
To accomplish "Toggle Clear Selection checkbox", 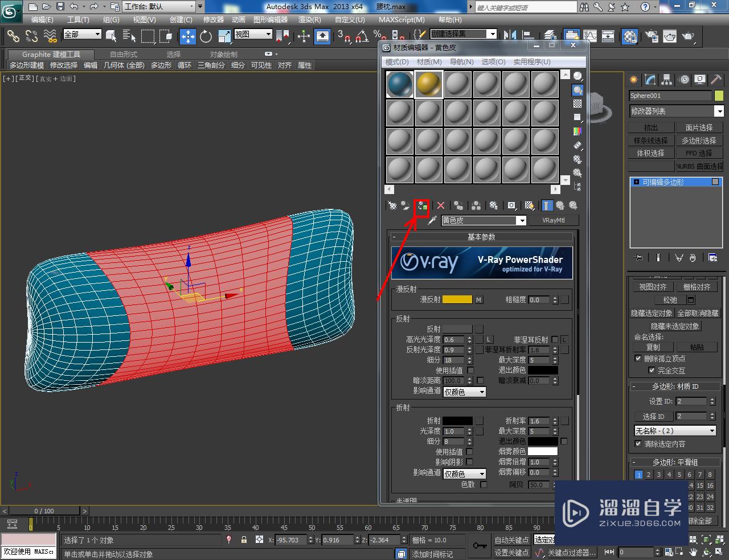I will pyautogui.click(x=638, y=444).
